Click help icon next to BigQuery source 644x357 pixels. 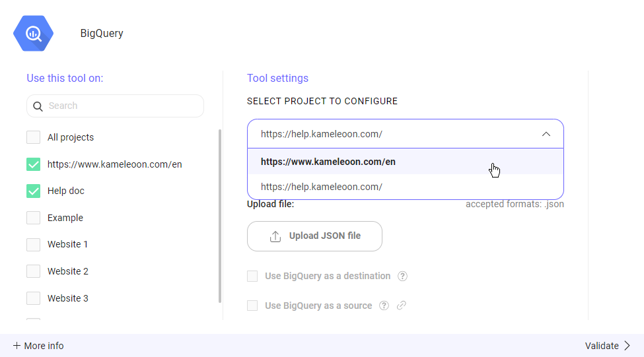(x=384, y=306)
